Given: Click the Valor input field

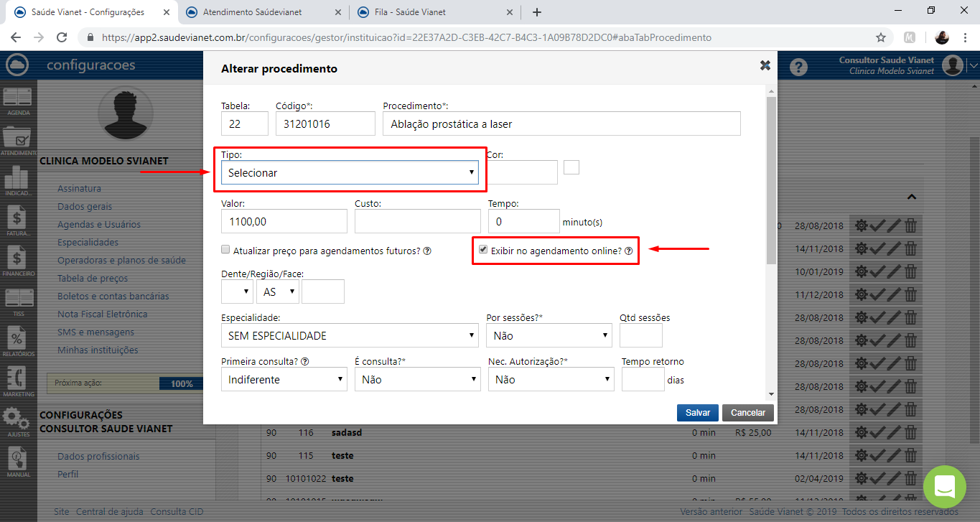Looking at the screenshot, I should click(x=284, y=221).
